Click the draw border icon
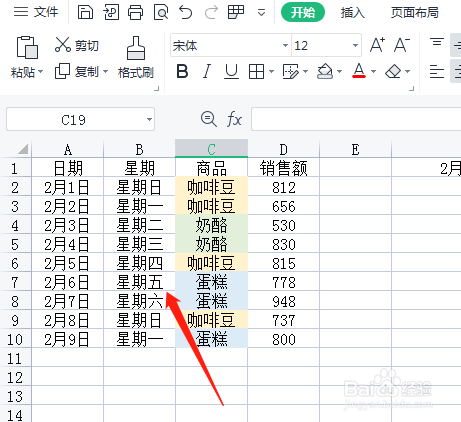 (x=291, y=71)
